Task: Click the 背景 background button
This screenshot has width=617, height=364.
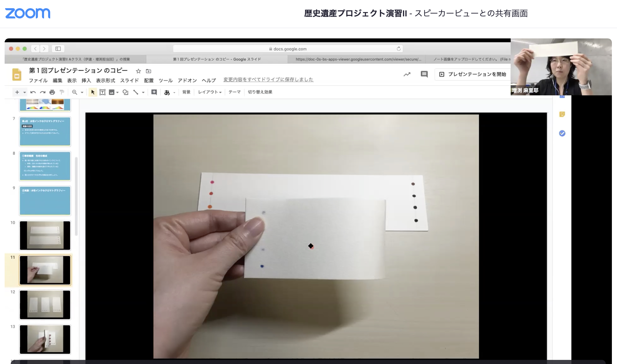Action: [x=186, y=92]
